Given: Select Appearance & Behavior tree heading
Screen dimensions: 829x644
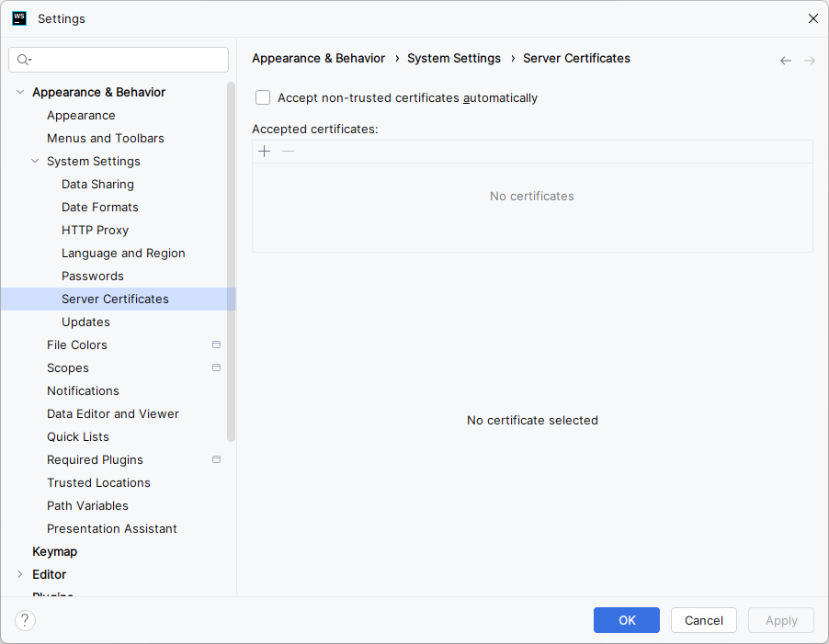Looking at the screenshot, I should click(99, 92).
